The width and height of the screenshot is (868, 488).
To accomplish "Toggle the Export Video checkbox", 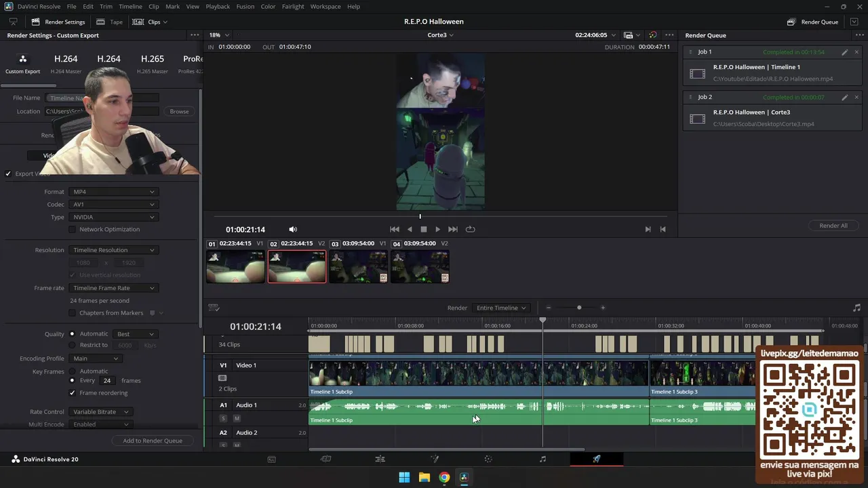I will coord(8,174).
